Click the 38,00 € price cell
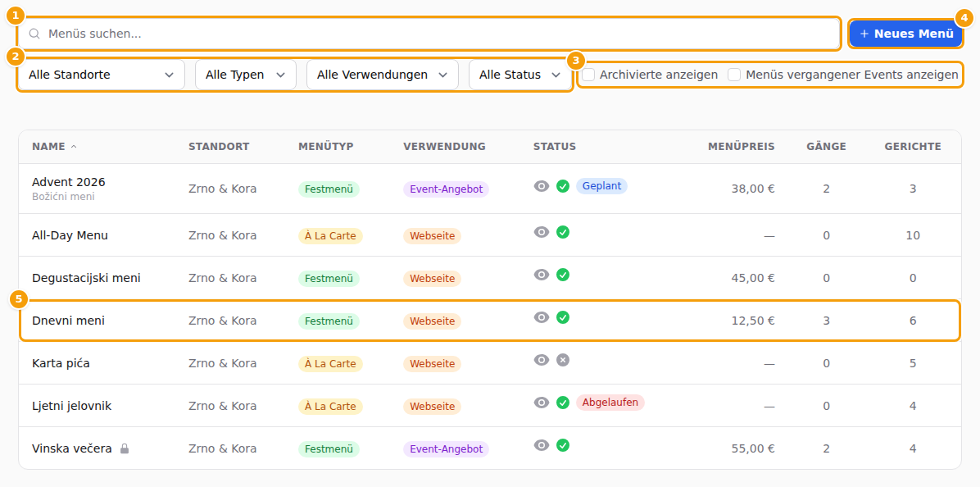 pyautogui.click(x=753, y=189)
